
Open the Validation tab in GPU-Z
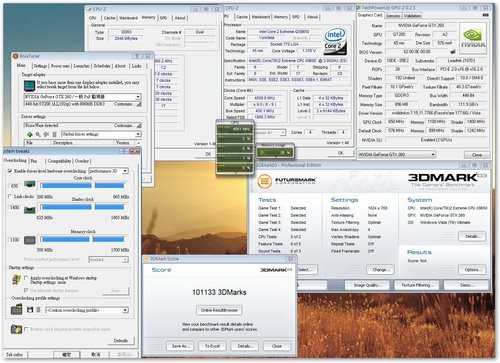pyautogui.click(x=412, y=16)
